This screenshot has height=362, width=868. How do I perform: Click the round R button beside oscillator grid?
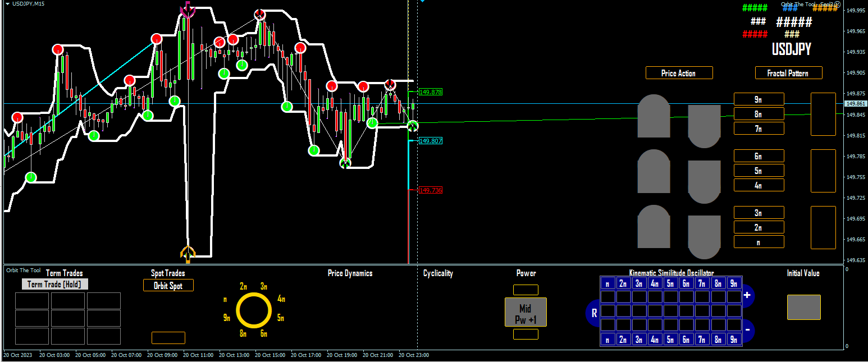pos(593,313)
